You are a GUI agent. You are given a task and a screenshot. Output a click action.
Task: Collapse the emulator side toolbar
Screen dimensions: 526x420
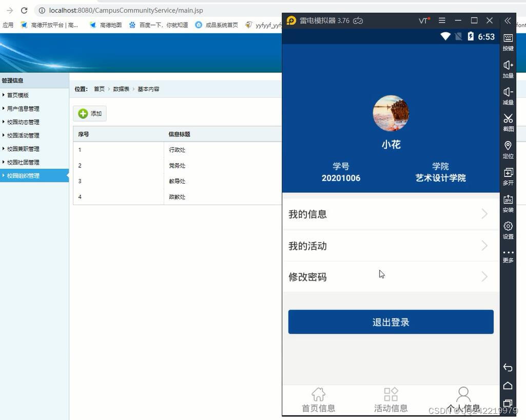point(508,21)
